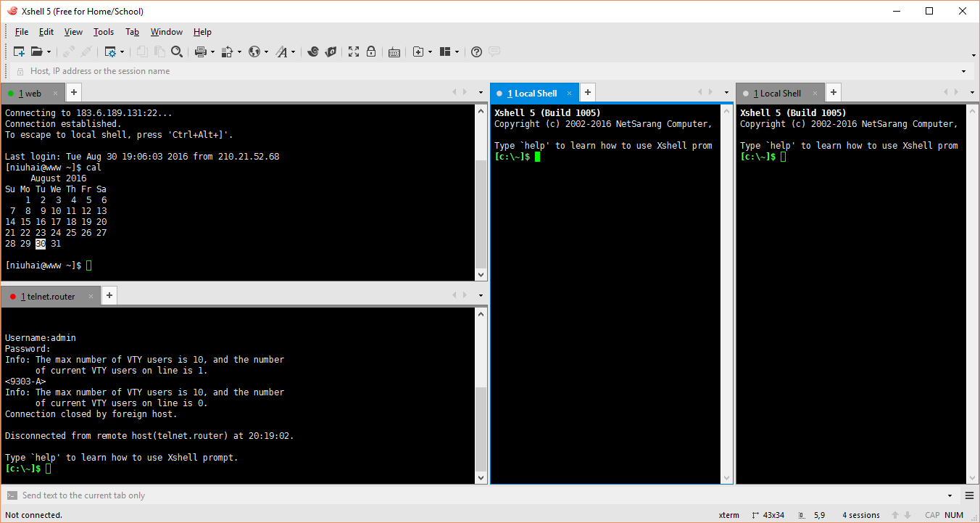Open tab list dropdown in web pane

pyautogui.click(x=481, y=93)
